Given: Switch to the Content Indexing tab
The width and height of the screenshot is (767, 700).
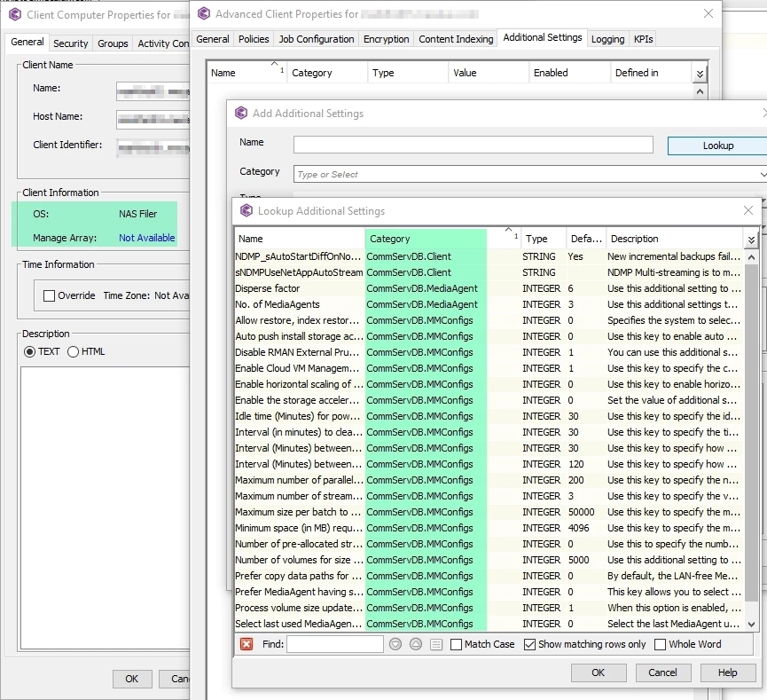Looking at the screenshot, I should [x=456, y=39].
